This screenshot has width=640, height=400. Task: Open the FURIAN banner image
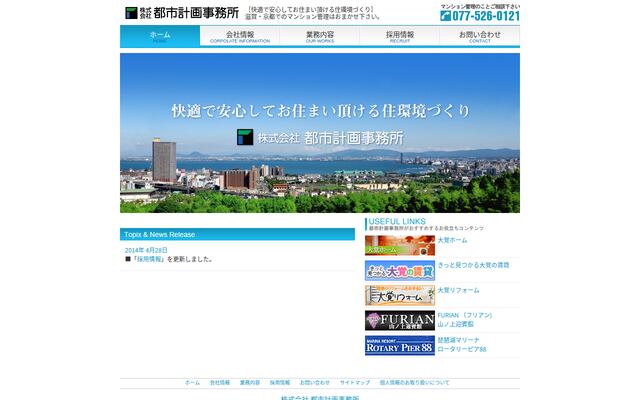coord(400,320)
